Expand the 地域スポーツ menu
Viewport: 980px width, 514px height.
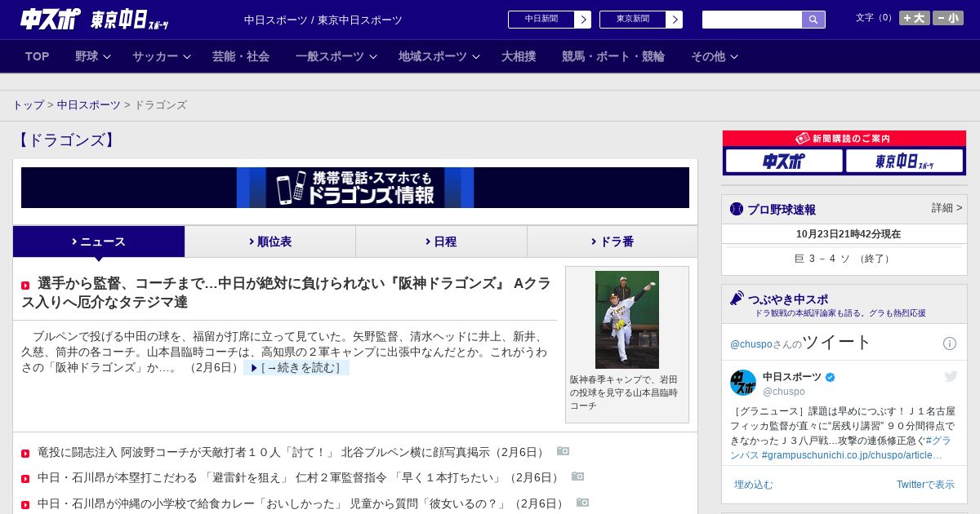tap(439, 56)
